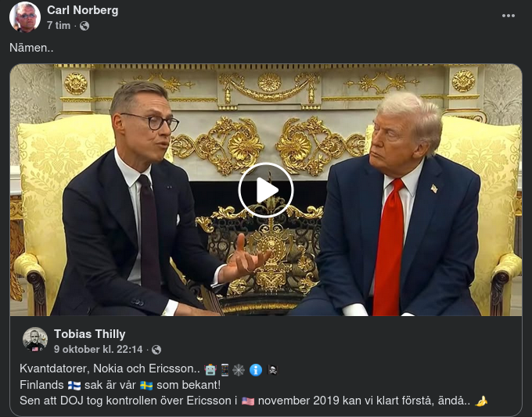The width and height of the screenshot is (532, 417).
Task: Open Carl Norberg's profile picture
Action: 25,17
